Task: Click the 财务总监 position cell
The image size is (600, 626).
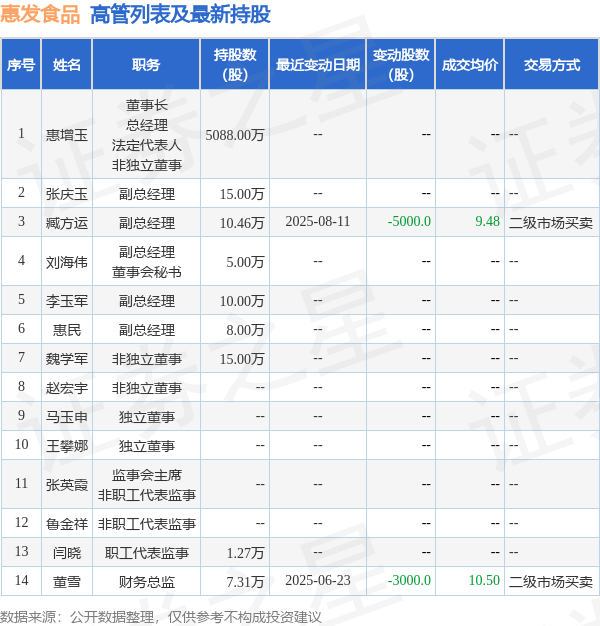Action: [147, 582]
